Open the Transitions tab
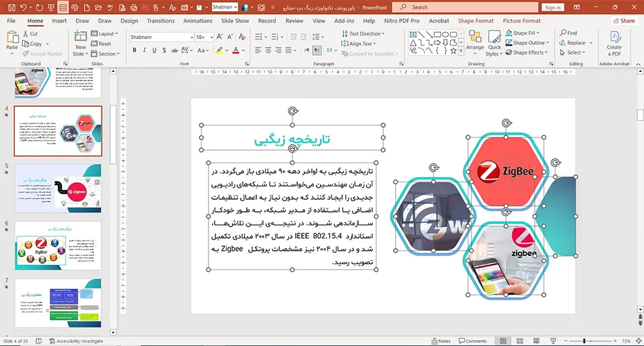The width and height of the screenshot is (644, 346). (x=160, y=21)
